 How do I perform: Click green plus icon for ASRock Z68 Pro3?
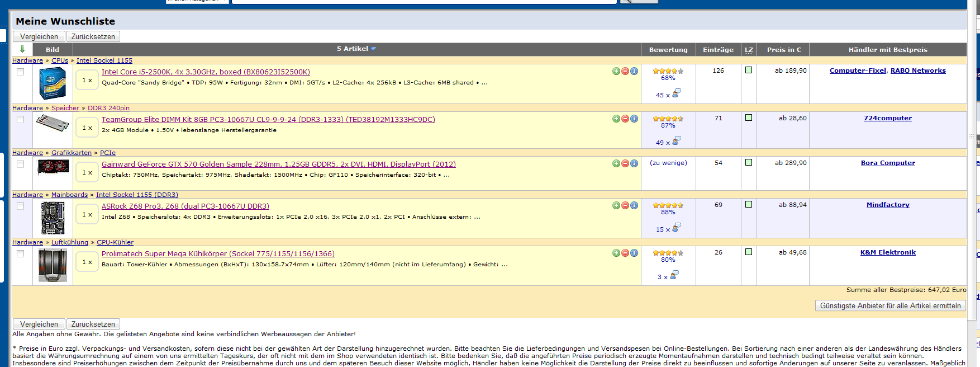tap(616, 205)
